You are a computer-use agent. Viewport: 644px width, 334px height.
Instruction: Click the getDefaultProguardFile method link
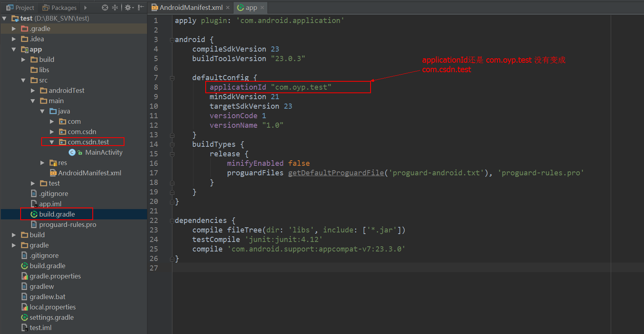coord(336,173)
